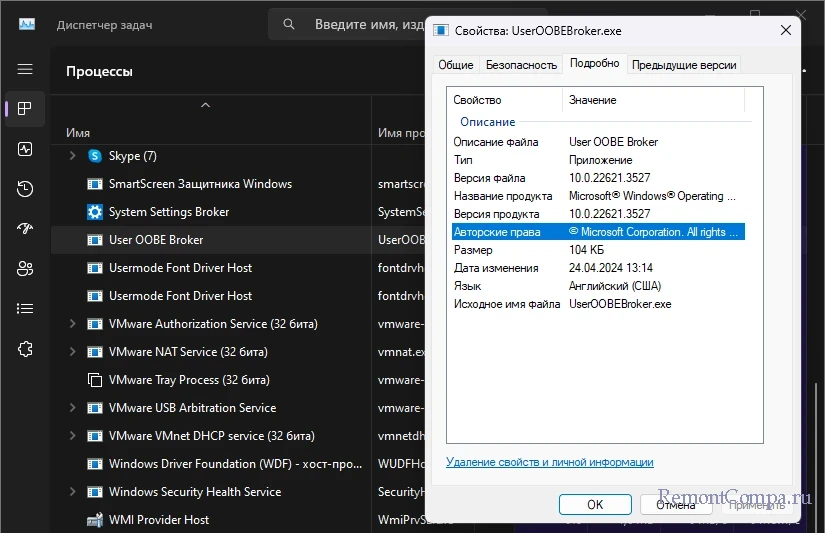The height and width of the screenshot is (533, 825).
Task: Select the Дата изменения row
Action: click(598, 268)
